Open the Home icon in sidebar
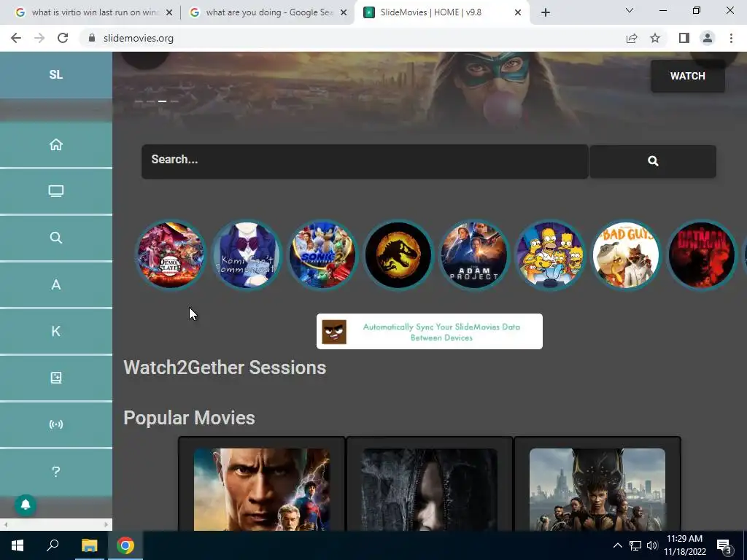 (x=55, y=144)
